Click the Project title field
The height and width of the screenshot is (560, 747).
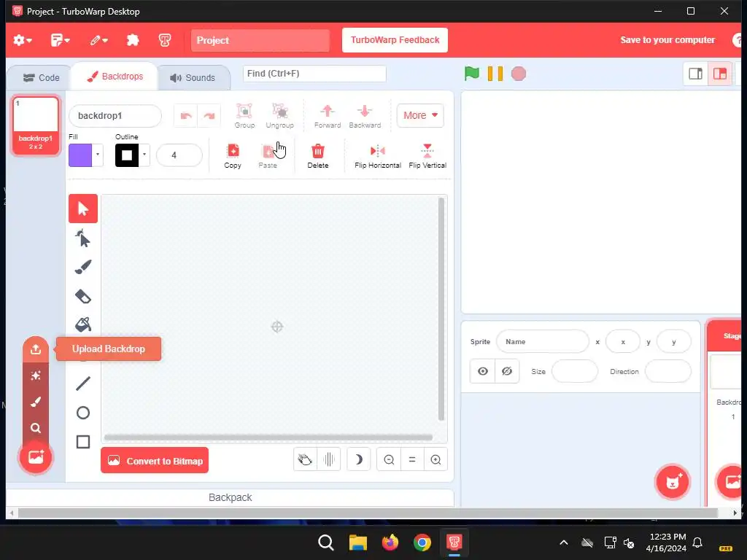coord(260,40)
